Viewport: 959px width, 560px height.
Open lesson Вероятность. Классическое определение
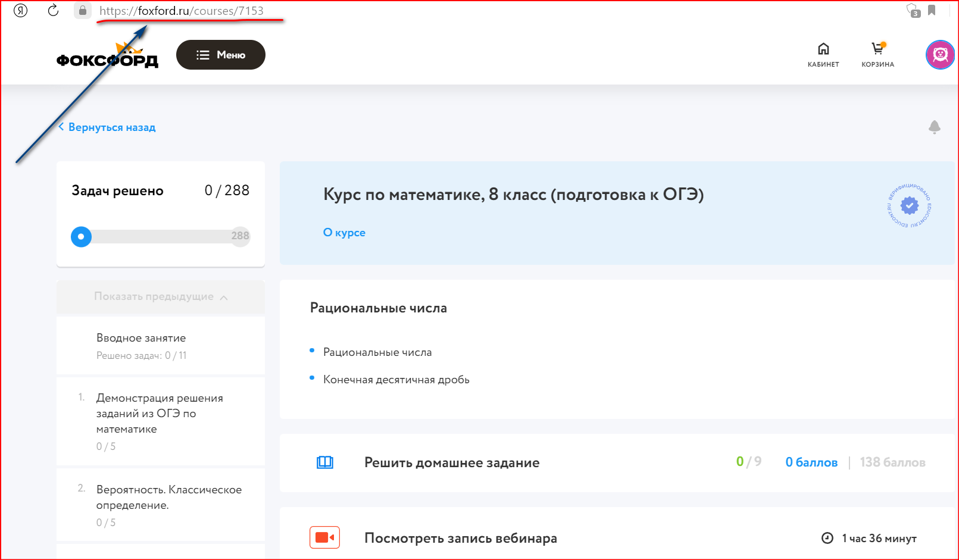(x=168, y=498)
